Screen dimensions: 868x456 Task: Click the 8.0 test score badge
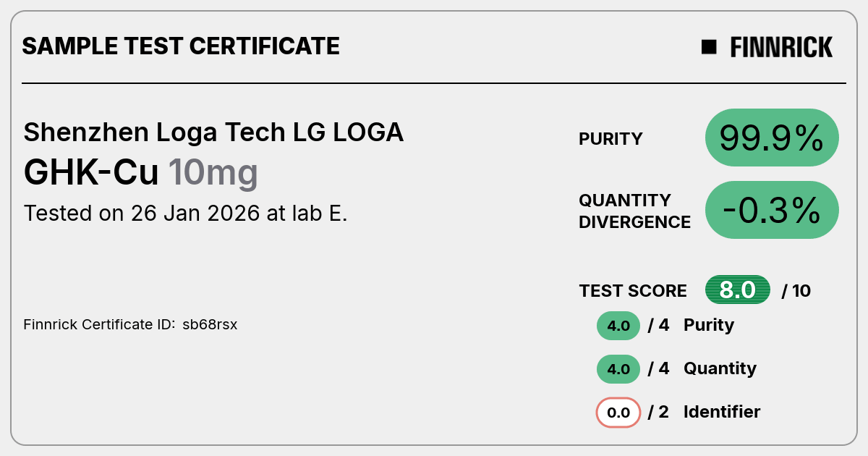738,290
